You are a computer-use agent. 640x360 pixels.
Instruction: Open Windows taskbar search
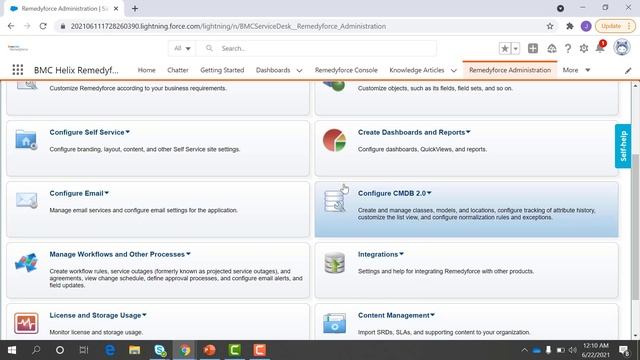pyautogui.click(x=36, y=350)
